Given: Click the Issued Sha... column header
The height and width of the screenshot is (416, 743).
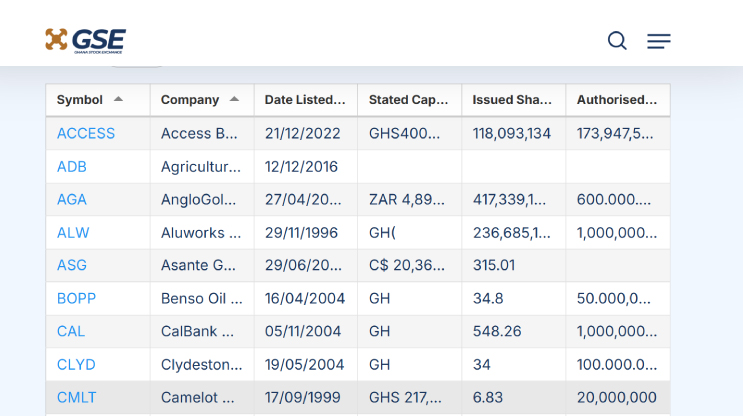Looking at the screenshot, I should click(x=514, y=100).
